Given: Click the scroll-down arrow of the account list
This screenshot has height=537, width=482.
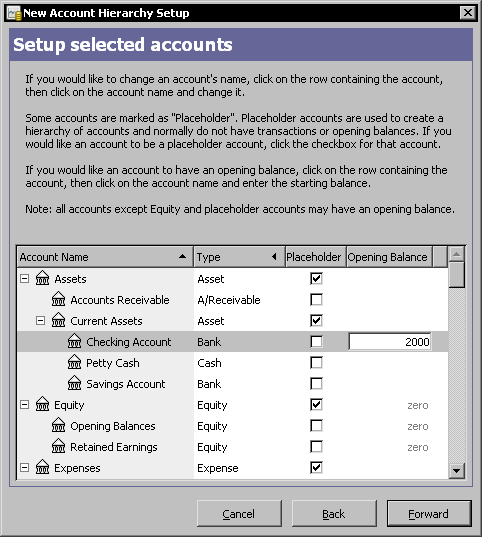Looking at the screenshot, I should pyautogui.click(x=456, y=471).
